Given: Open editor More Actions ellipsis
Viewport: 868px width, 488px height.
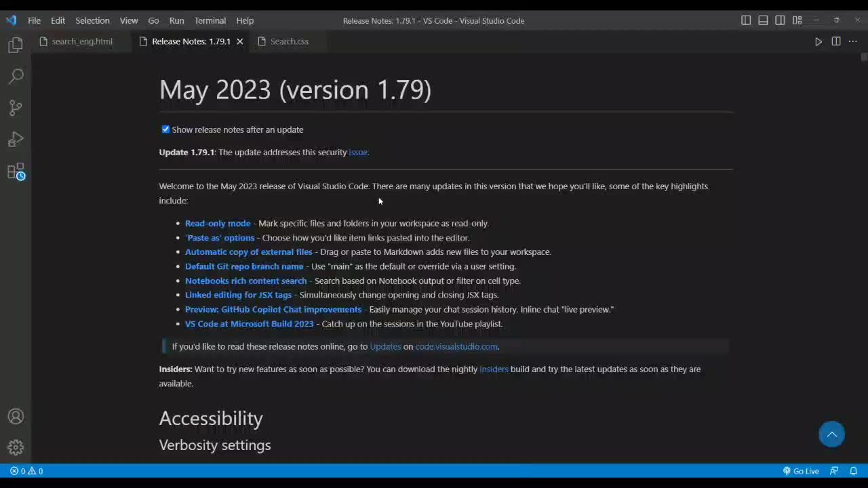Looking at the screenshot, I should (853, 41).
